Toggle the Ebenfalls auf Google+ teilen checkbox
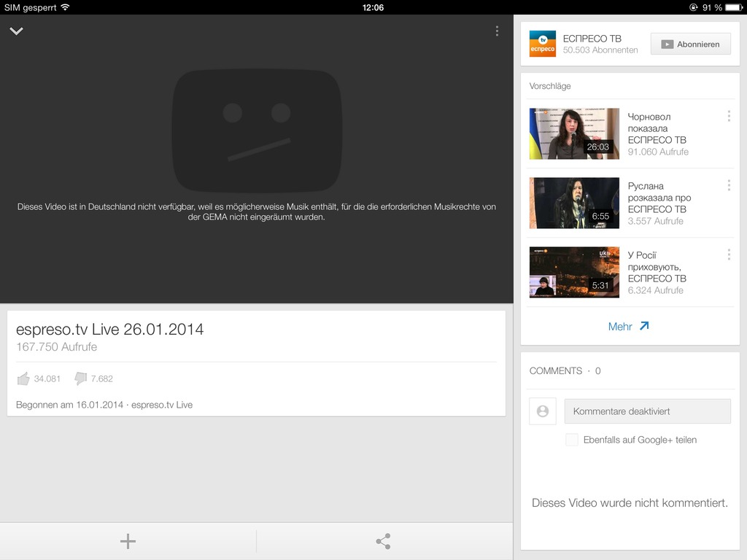Screen dimensions: 747x560 [x=572, y=440]
